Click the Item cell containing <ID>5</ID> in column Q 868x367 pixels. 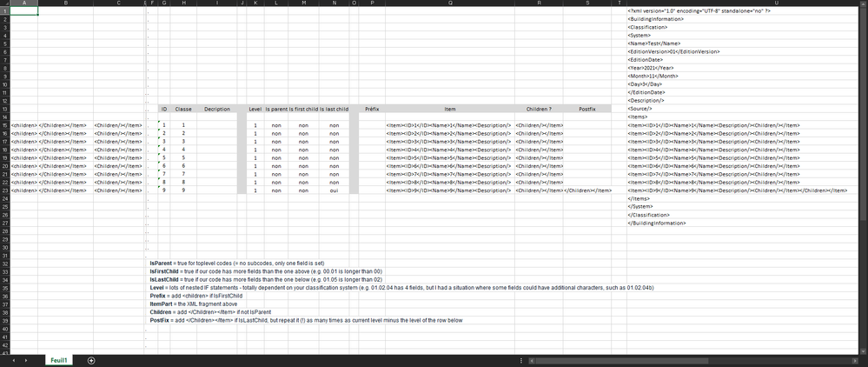(450, 158)
